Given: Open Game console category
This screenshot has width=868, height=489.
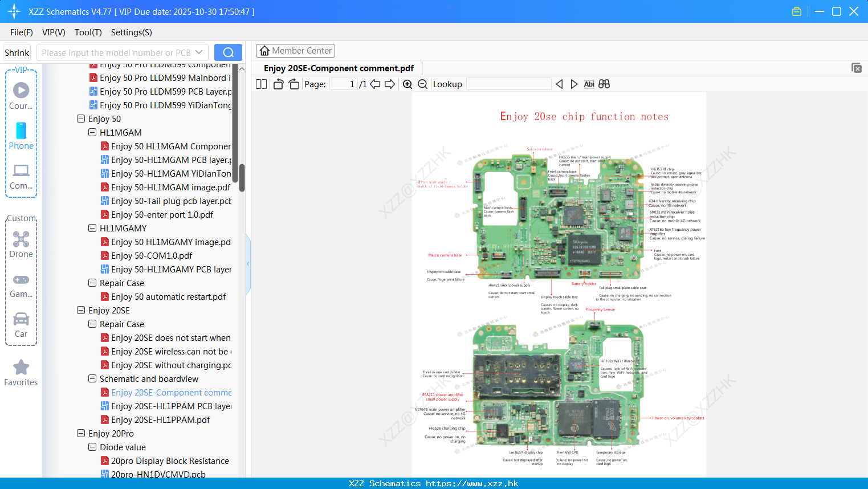Looking at the screenshot, I should click(x=21, y=286).
